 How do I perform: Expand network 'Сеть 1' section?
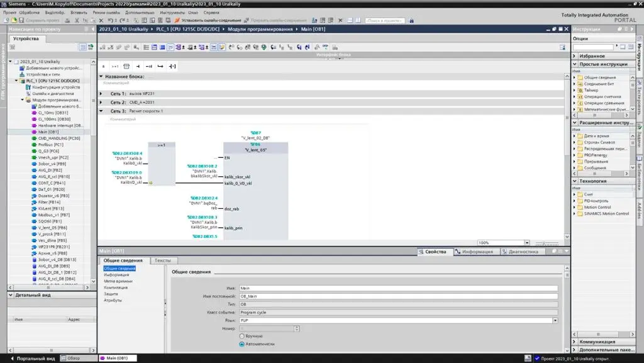(101, 93)
